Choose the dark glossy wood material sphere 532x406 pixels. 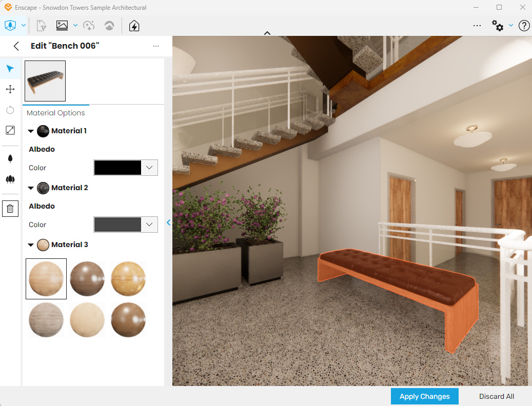coord(87,279)
